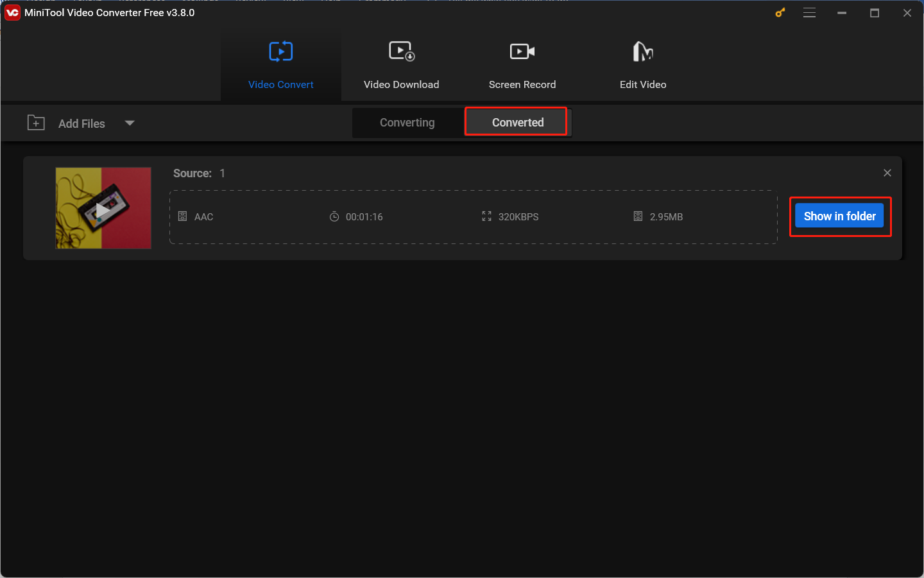Open the hamburger menu in title bar
Image resolution: width=924 pixels, height=578 pixels.
point(810,13)
